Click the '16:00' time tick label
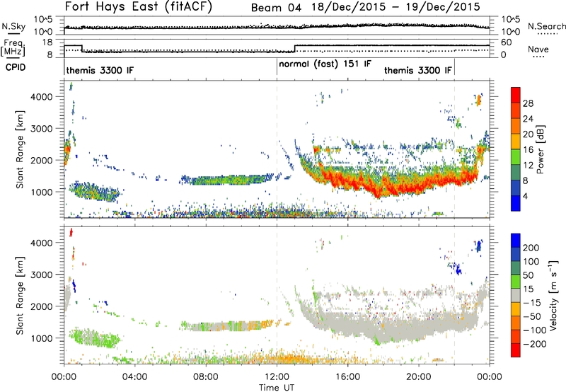The image size is (566, 392). coord(347,377)
